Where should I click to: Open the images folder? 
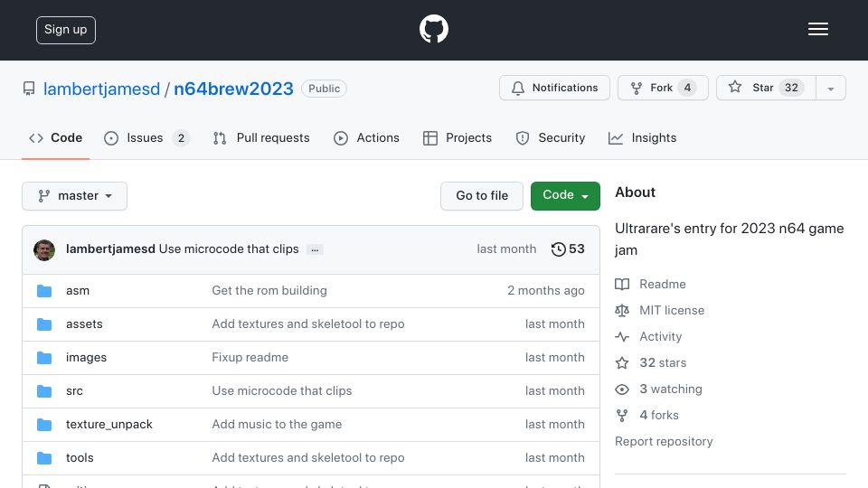coord(87,358)
